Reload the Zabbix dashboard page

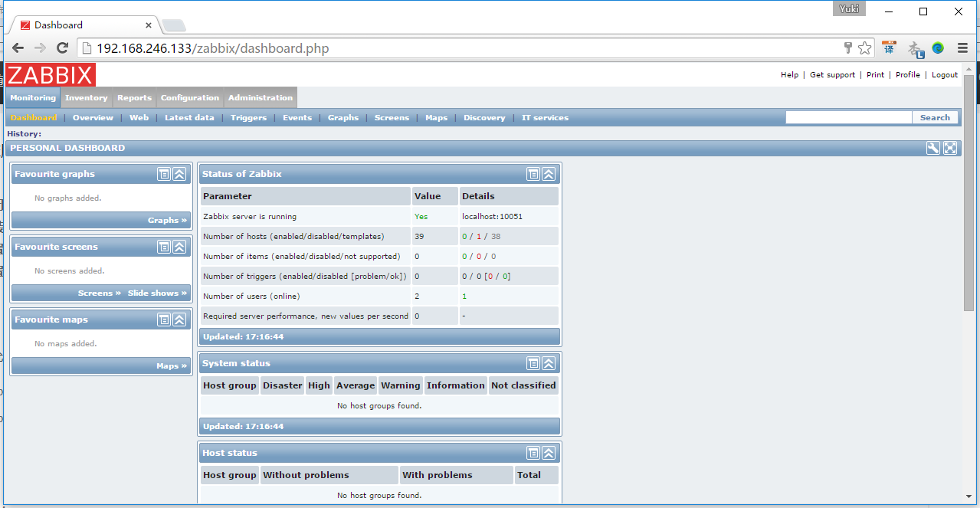[x=63, y=48]
